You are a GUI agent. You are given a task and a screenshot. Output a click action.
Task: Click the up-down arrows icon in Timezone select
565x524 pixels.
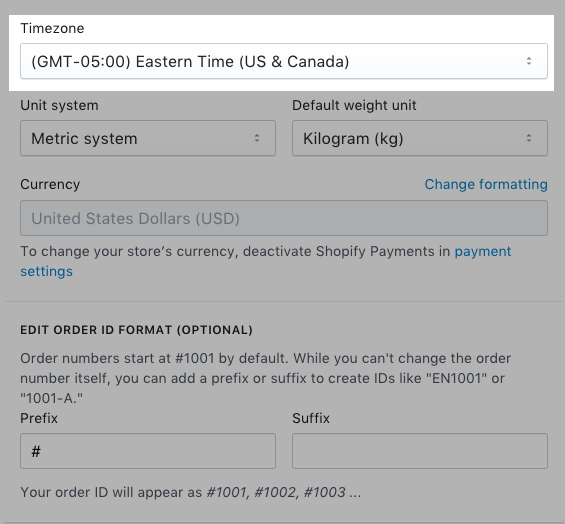(529, 61)
